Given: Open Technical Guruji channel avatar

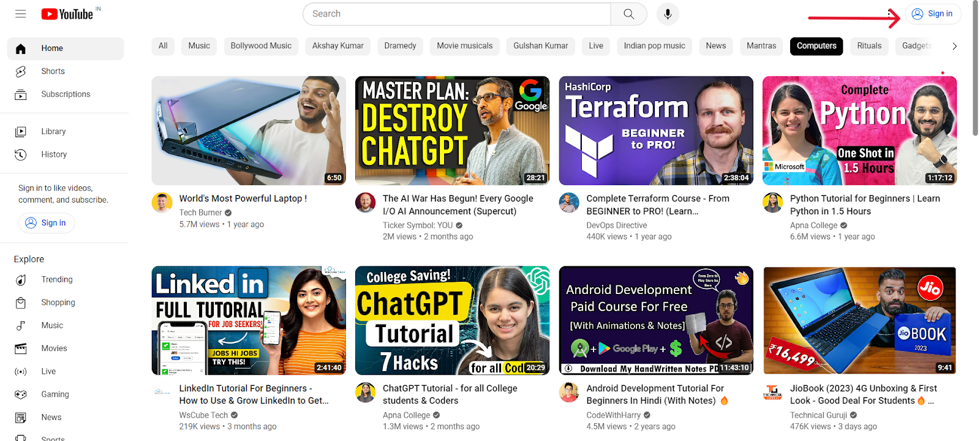Looking at the screenshot, I should (773, 393).
